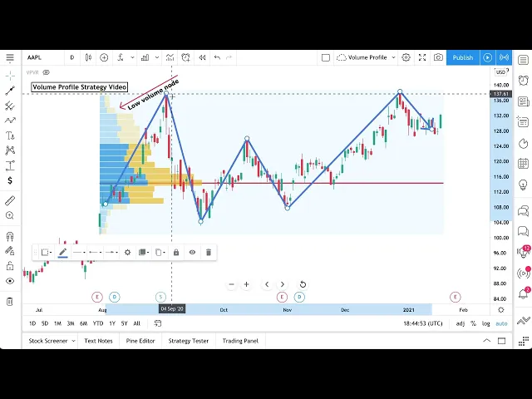This screenshot has width=532, height=399.
Task: Reset the chart view
Action: coord(303,284)
